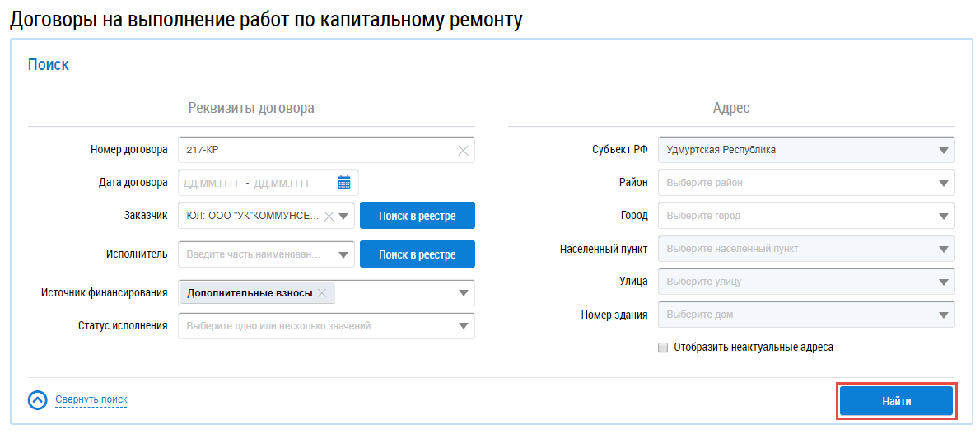Click Поиск в реестре next to Заказчик
Viewport: 980px width, 434px height.
(417, 216)
